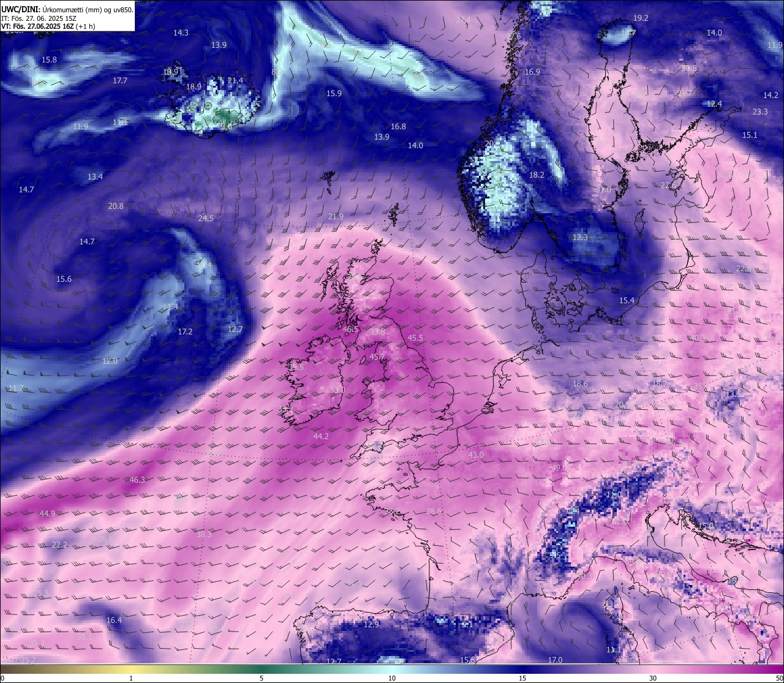This screenshot has height=683, width=784.
Task: Click the 17.0 value label
Action: pyautogui.click(x=555, y=660)
